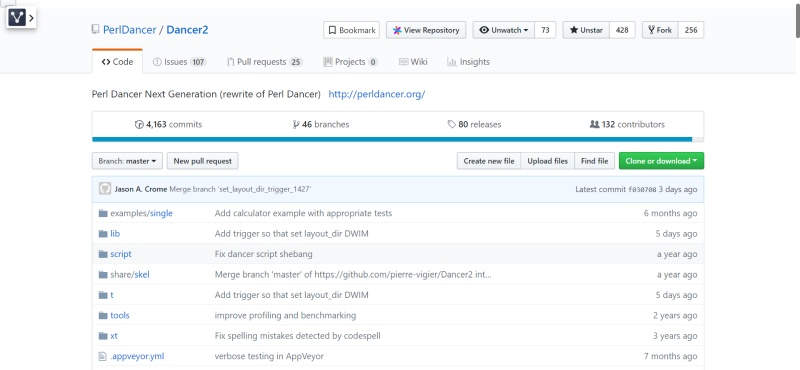Switch to the Projects tab
Screen dimensions: 800x370
[x=350, y=62]
